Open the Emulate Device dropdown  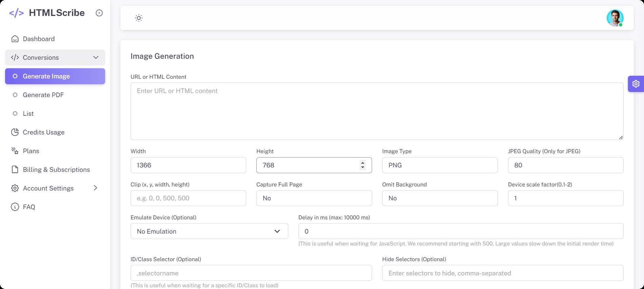[209, 231]
